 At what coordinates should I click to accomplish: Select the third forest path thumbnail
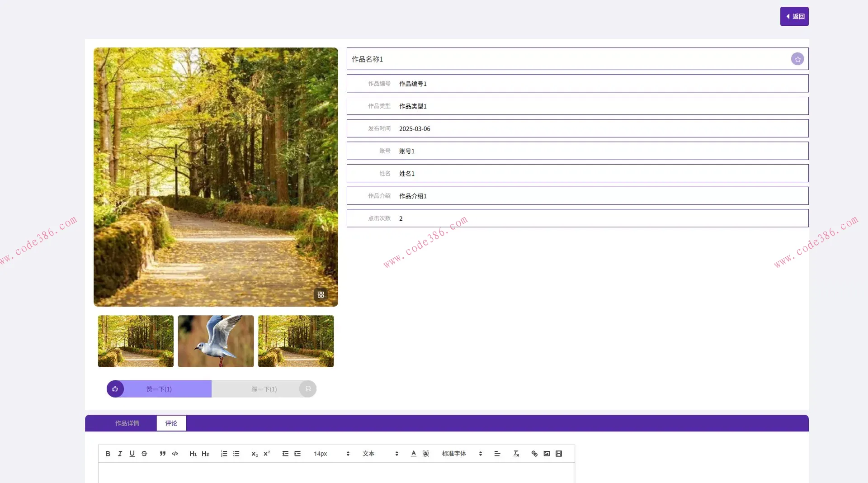coord(296,341)
